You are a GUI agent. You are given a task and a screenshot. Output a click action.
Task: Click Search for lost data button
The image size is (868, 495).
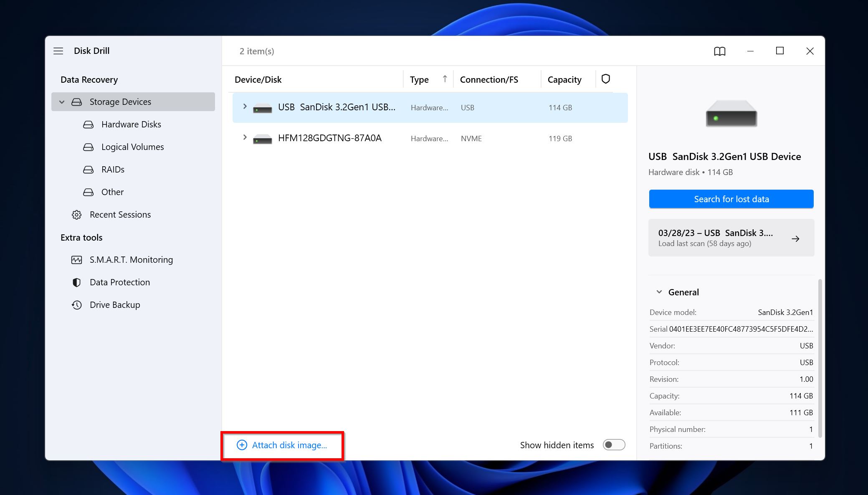coord(731,198)
